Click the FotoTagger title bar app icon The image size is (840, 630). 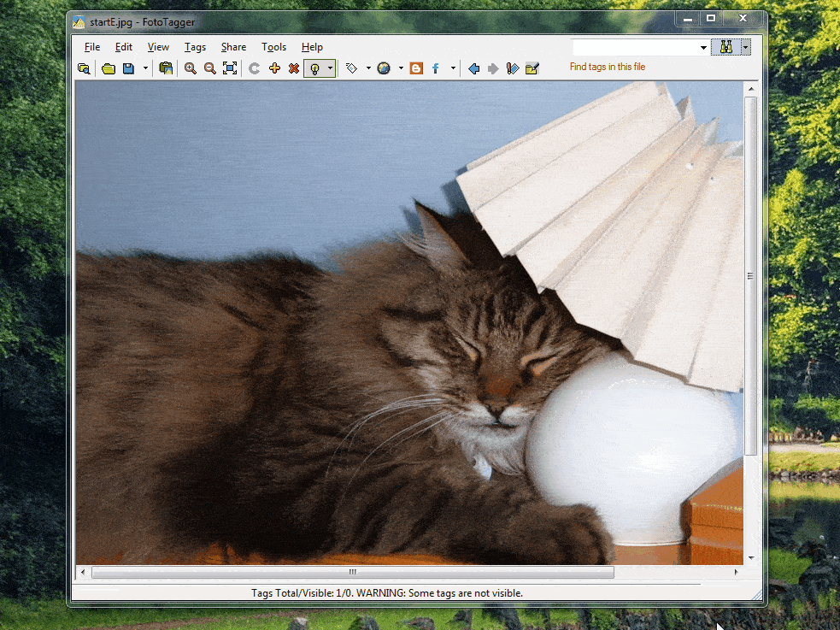click(x=79, y=22)
